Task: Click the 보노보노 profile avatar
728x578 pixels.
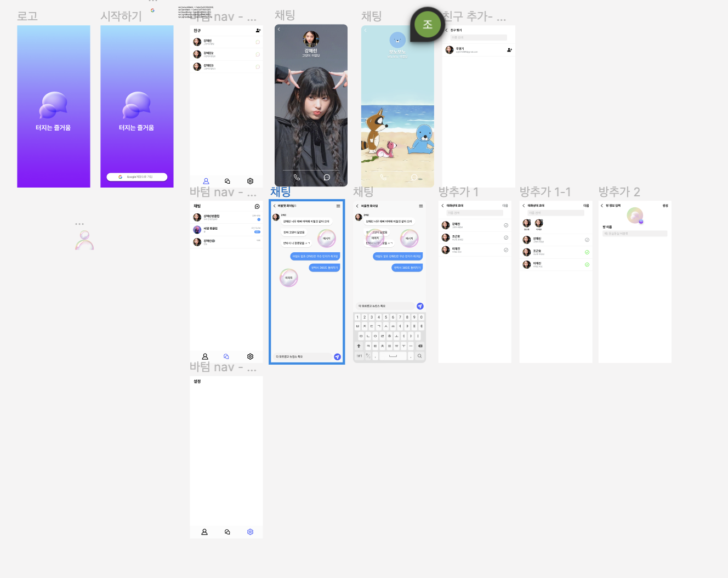Action: (x=397, y=40)
